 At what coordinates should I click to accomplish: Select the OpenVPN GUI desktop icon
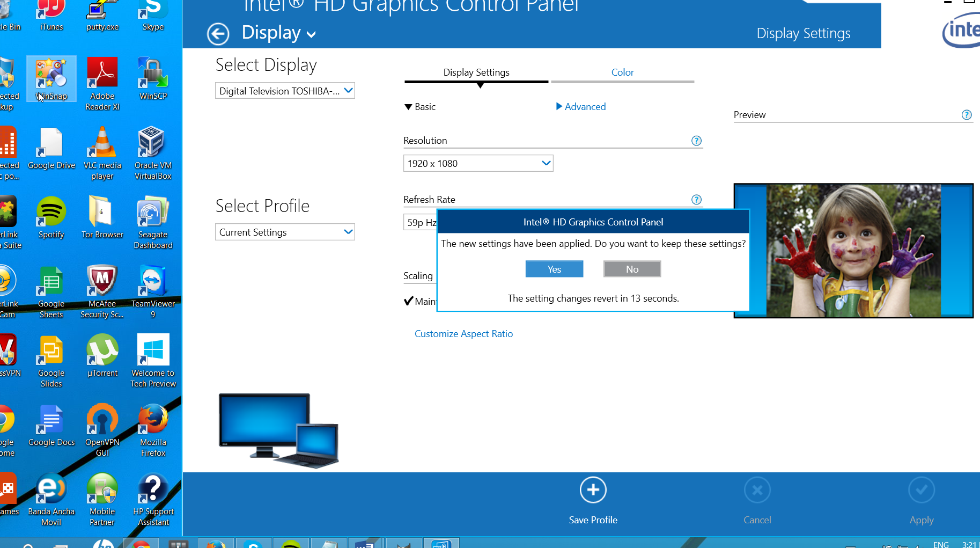click(102, 430)
